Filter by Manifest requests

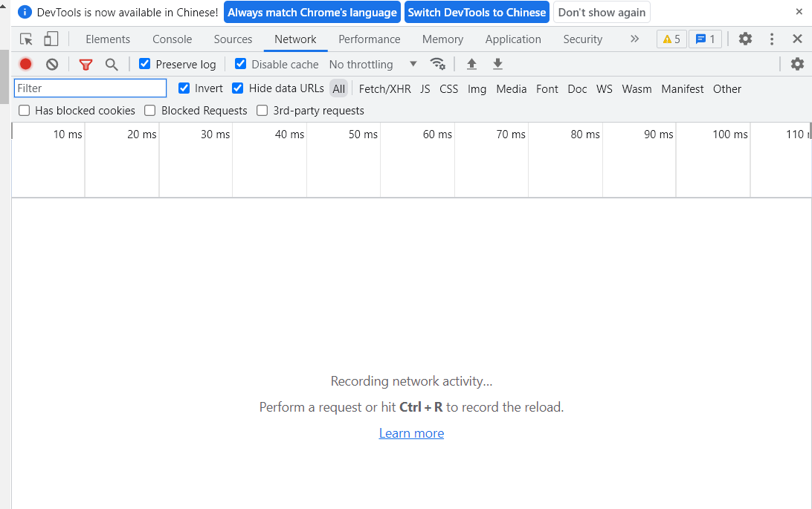[682, 88]
